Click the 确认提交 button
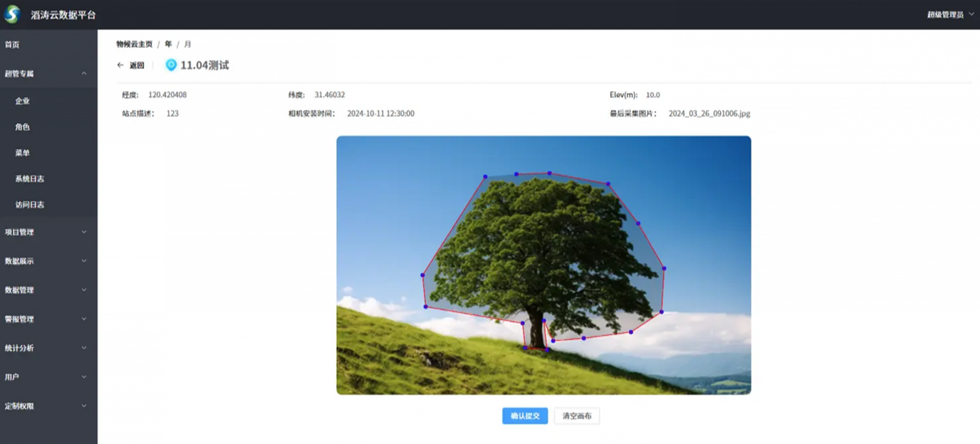 coord(525,416)
